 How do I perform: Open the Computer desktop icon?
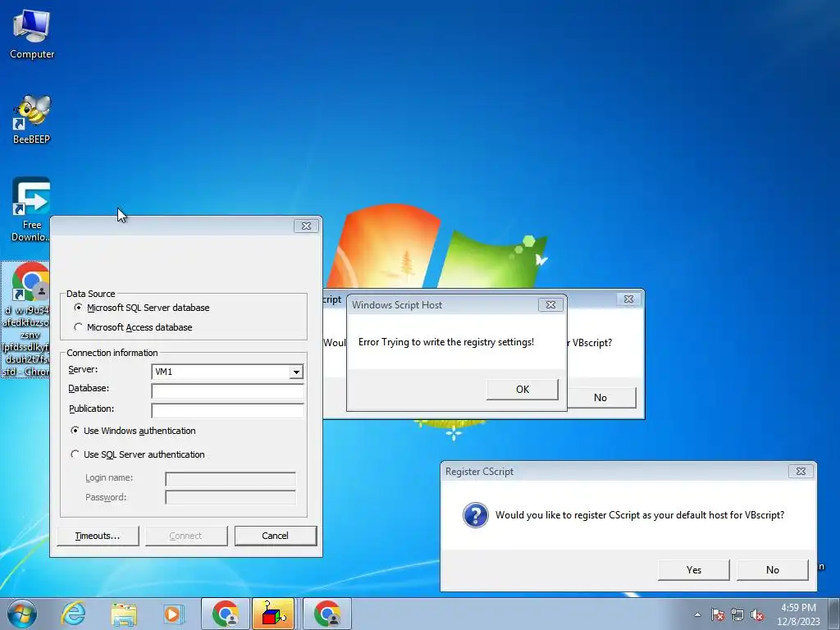32,34
